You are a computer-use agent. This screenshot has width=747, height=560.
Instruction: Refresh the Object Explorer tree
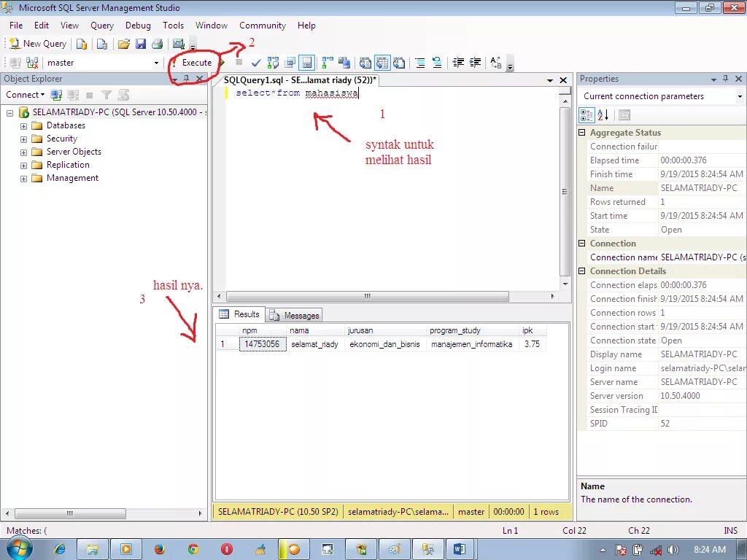[x=123, y=95]
